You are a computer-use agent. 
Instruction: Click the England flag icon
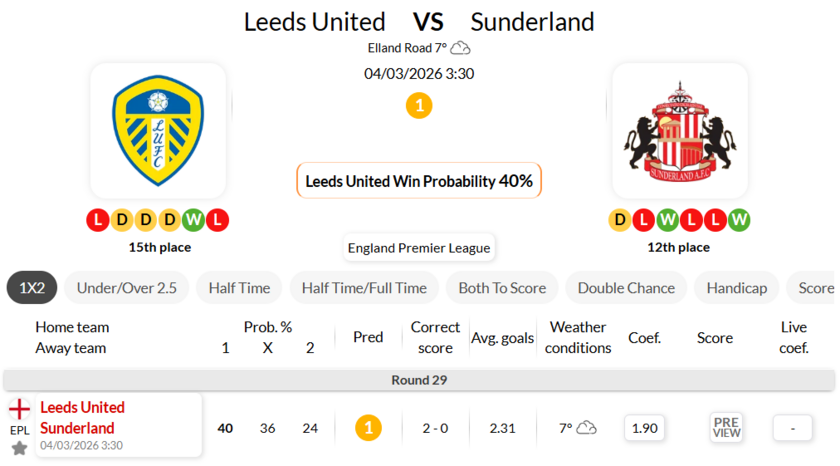click(19, 409)
